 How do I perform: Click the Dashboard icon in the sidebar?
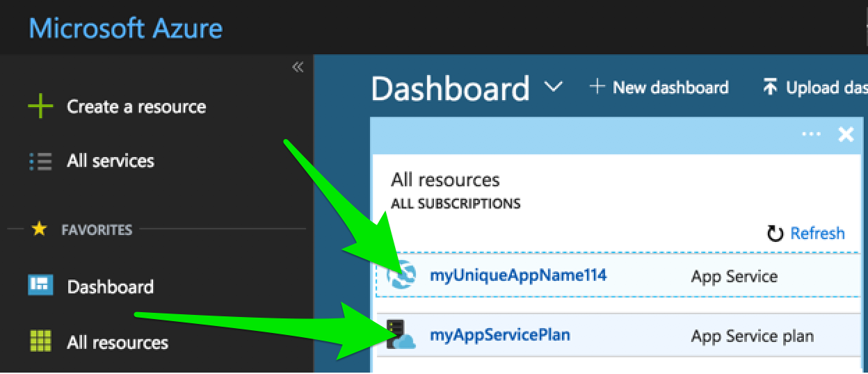click(41, 284)
